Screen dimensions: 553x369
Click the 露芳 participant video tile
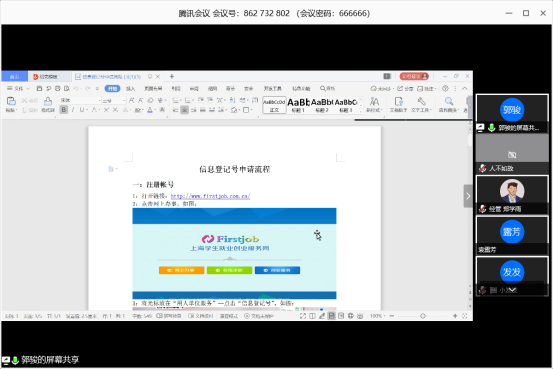pos(512,235)
